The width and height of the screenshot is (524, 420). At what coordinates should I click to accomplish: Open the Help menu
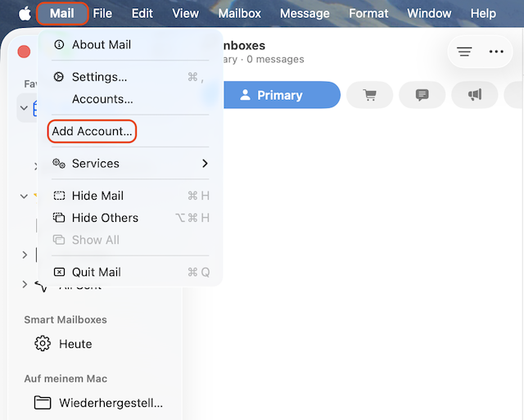(x=483, y=13)
